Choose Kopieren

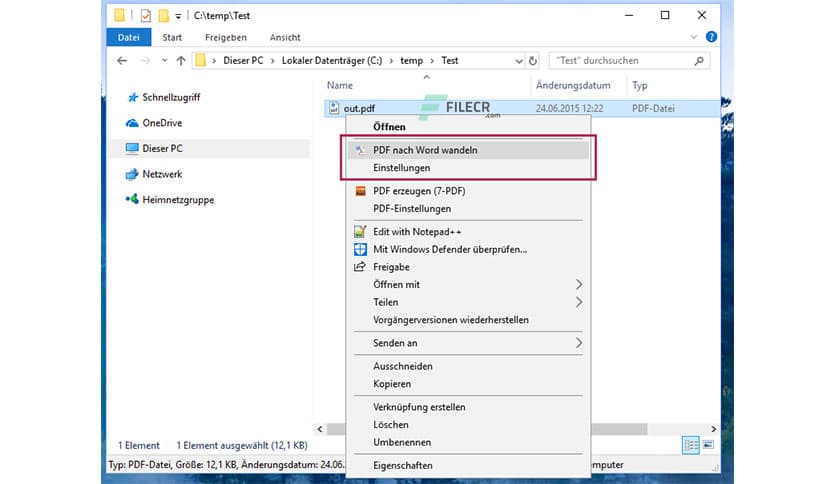(469, 384)
